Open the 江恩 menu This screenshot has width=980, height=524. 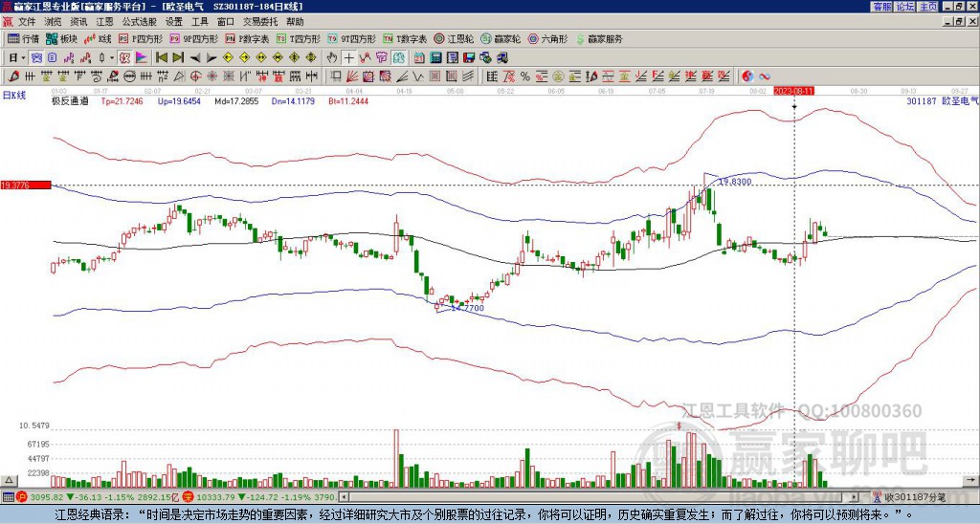[104, 22]
